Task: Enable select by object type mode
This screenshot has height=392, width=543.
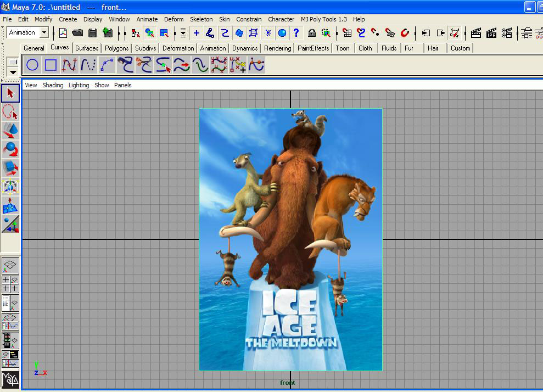Action: pos(149,33)
